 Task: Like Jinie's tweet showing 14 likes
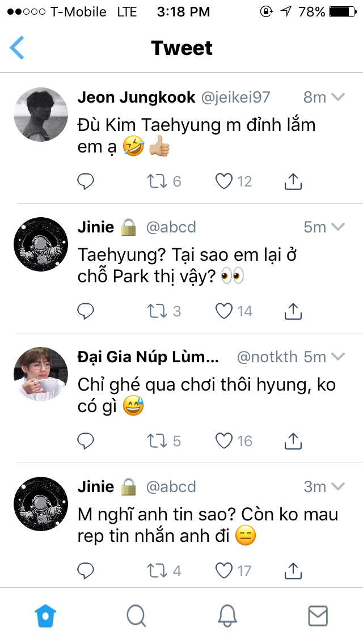225,311
